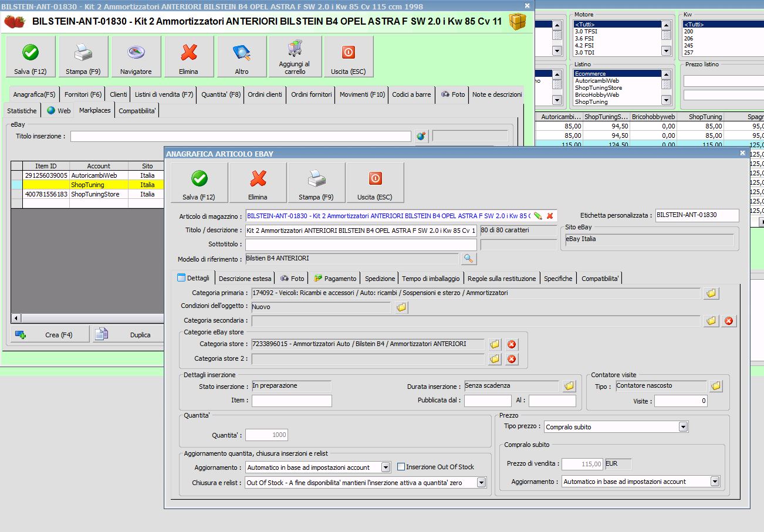Screen dimensions: 764x532
Task: Switch to the Spedizione tab
Action: (x=380, y=279)
